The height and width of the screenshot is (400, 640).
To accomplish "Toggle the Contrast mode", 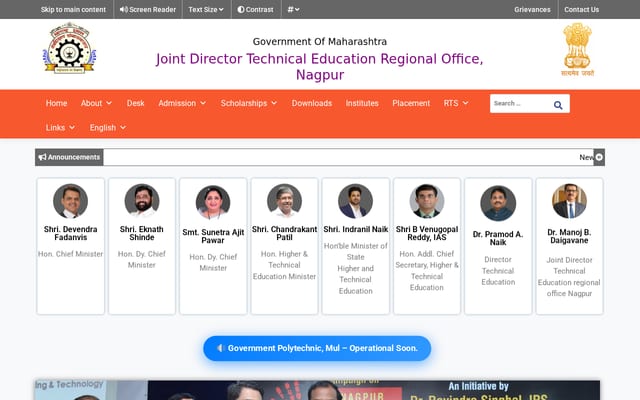I will [x=256, y=9].
